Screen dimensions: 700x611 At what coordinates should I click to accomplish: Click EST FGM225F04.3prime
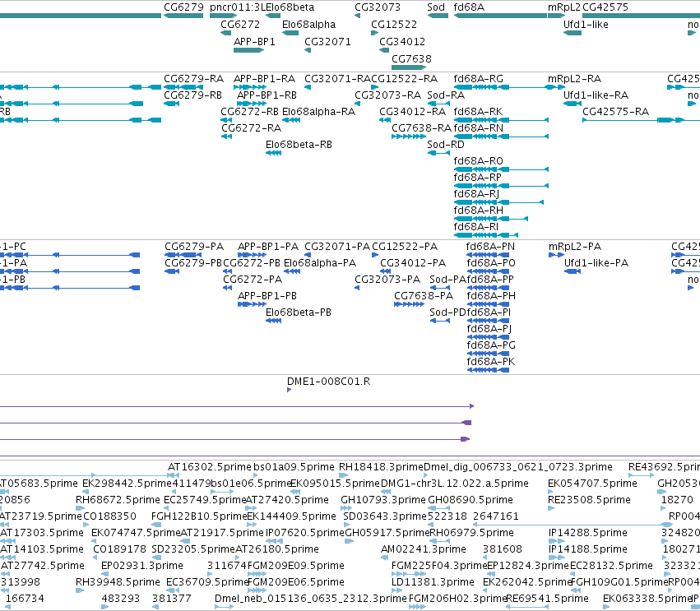439,566
